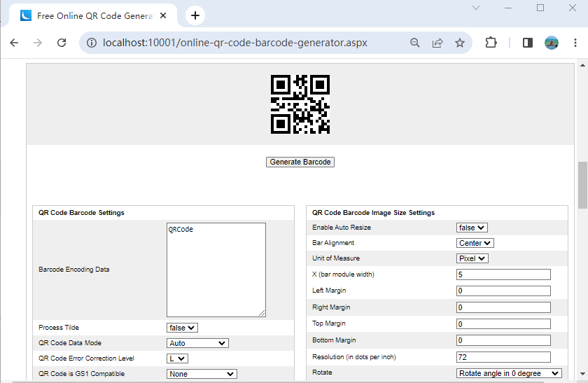Click the Unit of Measure label
The width and height of the screenshot is (588, 383).
point(335,258)
